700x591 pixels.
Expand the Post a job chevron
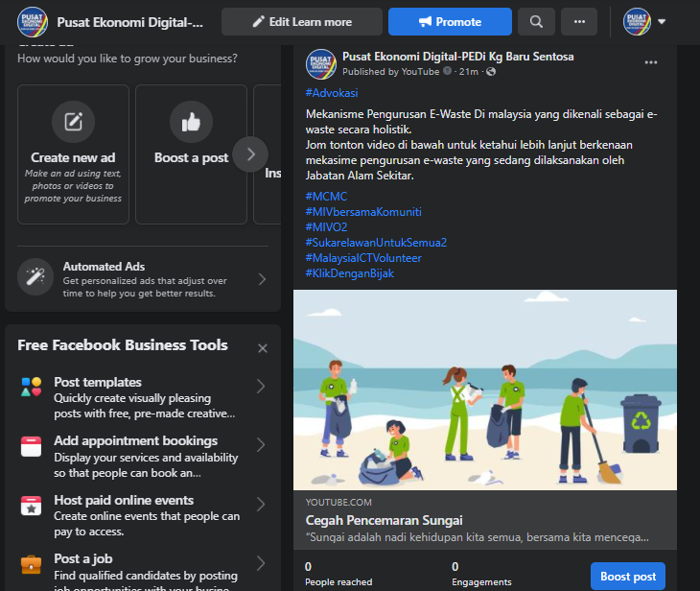pyautogui.click(x=261, y=563)
